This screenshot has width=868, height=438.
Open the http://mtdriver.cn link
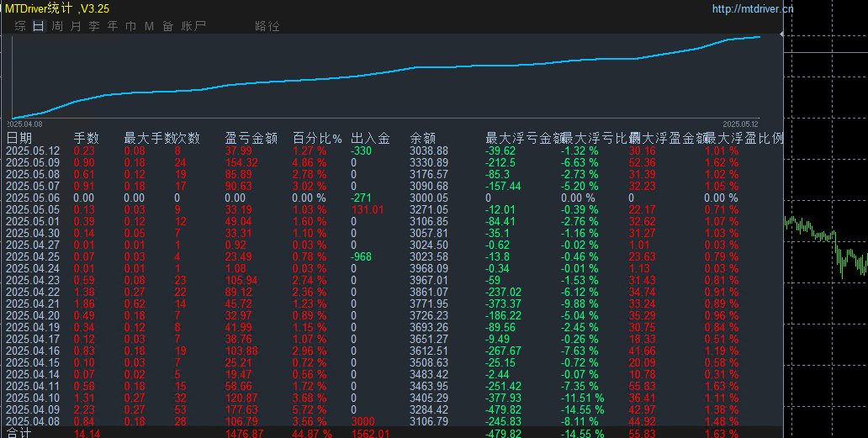[x=753, y=9]
